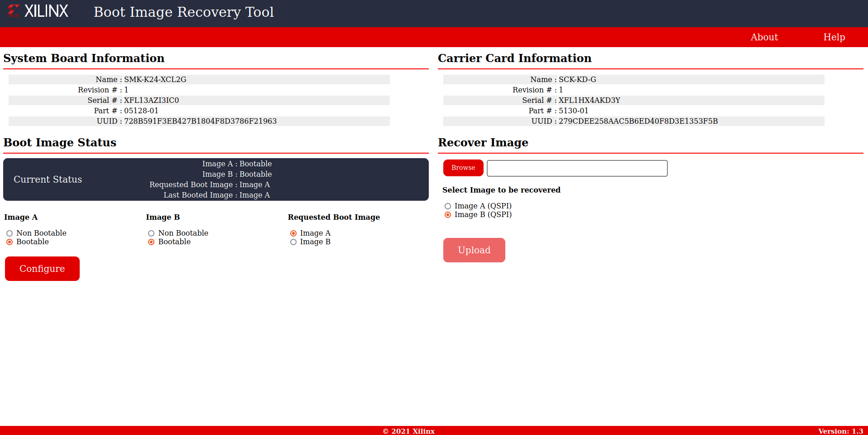
Task: Click 'Last Booted Image : Image A' status
Action: (216, 195)
